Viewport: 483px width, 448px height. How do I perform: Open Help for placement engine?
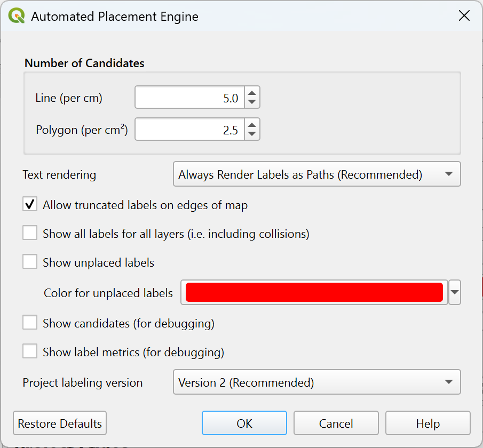428,423
